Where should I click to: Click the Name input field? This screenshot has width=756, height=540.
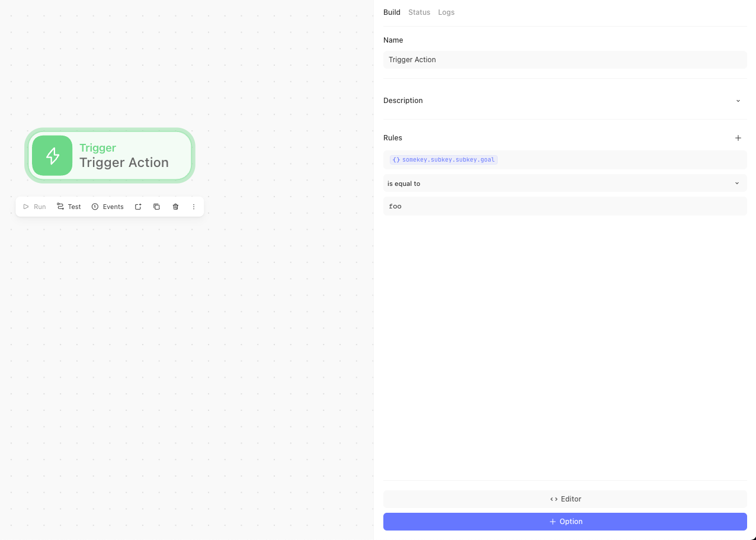[x=565, y=60]
